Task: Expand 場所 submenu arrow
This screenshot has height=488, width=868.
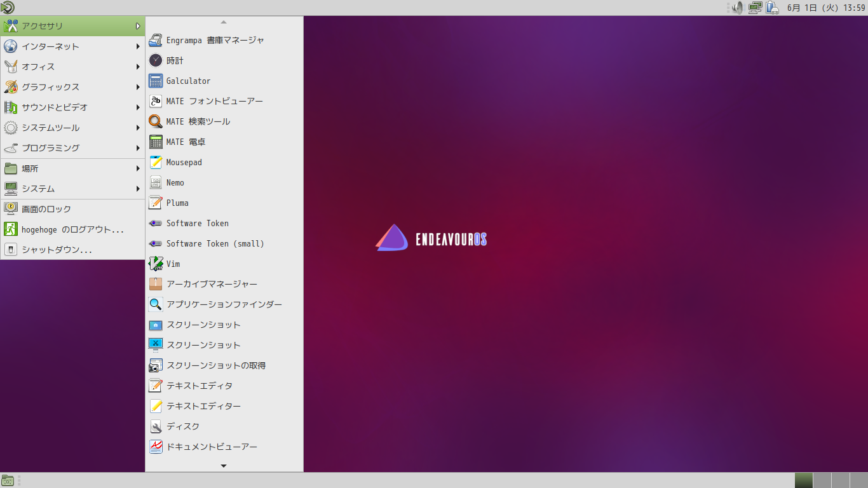Action: coord(138,168)
